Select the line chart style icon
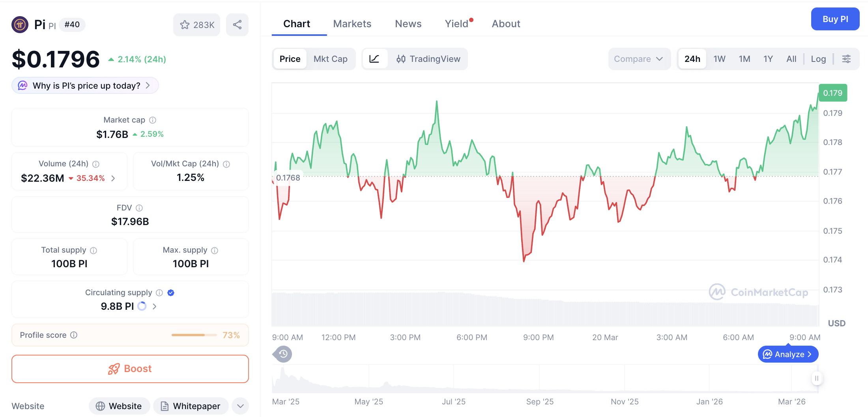This screenshot has height=417, width=868. (375, 59)
